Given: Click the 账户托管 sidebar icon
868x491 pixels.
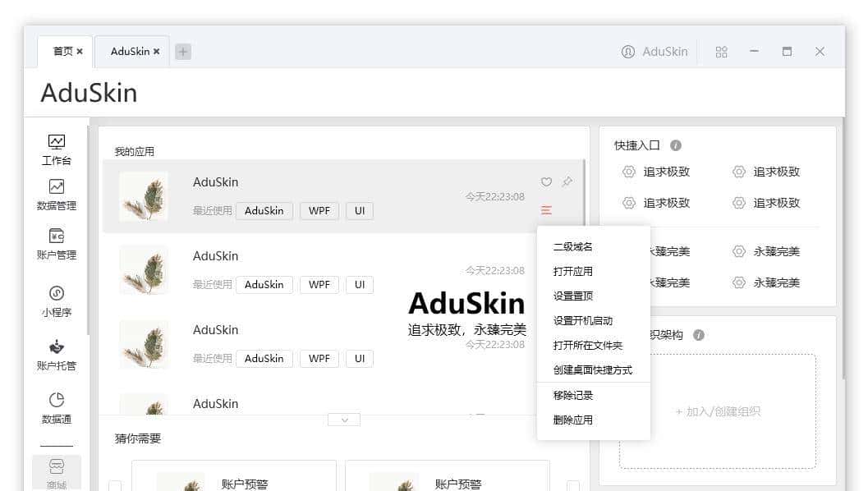Looking at the screenshot, I should 56,348.
